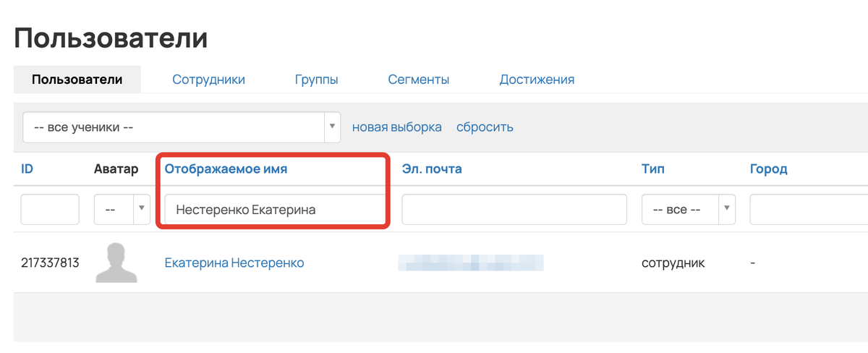Click the Город filter input field
This screenshot has width=868, height=353.
(x=809, y=210)
